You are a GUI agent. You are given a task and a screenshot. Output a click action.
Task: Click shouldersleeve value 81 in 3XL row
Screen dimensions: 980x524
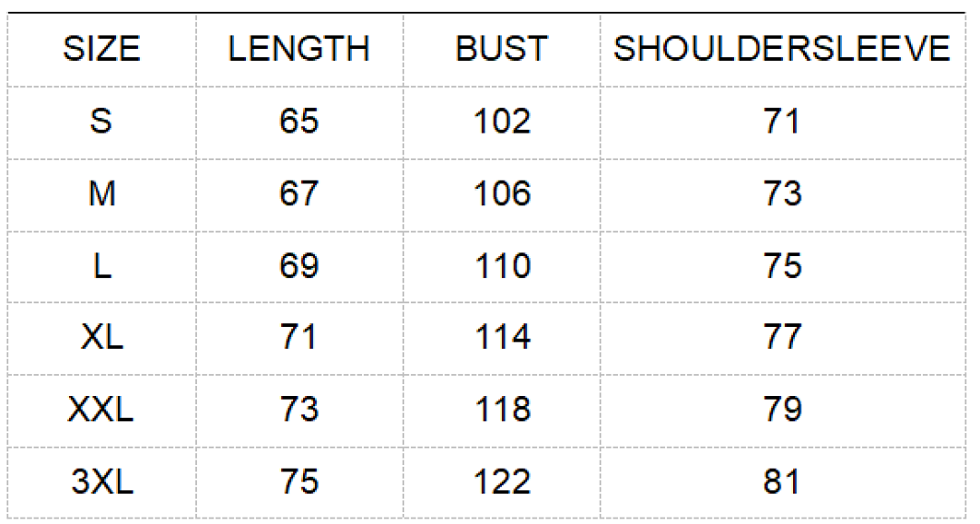tap(781, 481)
